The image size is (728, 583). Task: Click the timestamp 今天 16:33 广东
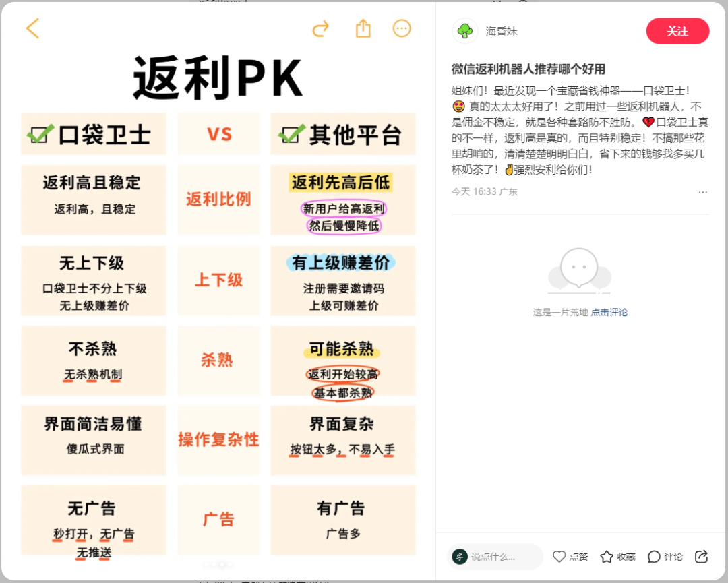(x=484, y=191)
